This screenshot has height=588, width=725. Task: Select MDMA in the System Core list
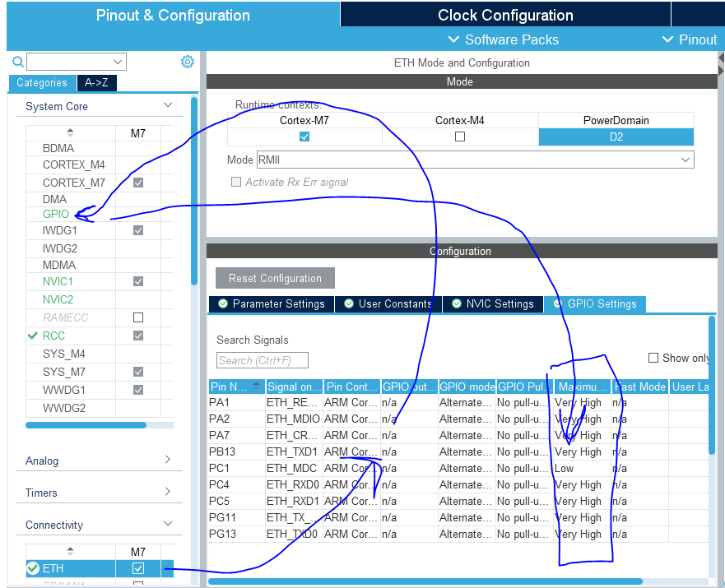[x=59, y=265]
